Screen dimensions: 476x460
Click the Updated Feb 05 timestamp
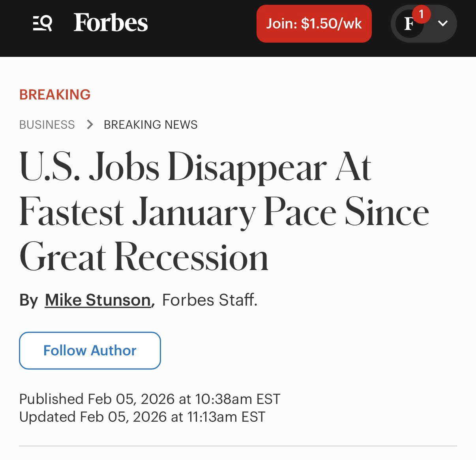coord(142,417)
